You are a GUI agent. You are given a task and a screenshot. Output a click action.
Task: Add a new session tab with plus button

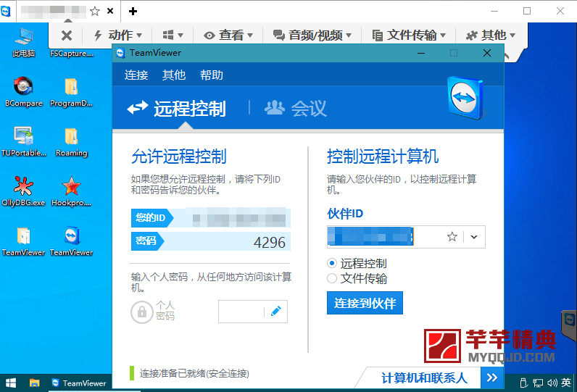click(133, 12)
